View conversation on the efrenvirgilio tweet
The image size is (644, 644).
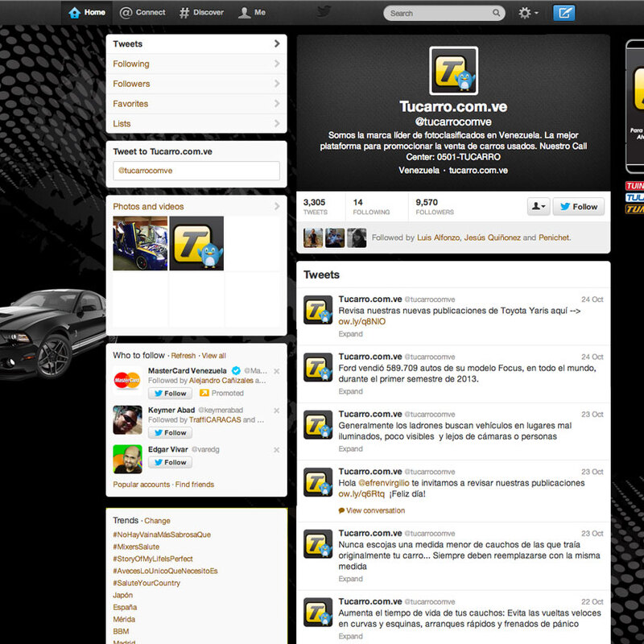pyautogui.click(x=375, y=510)
